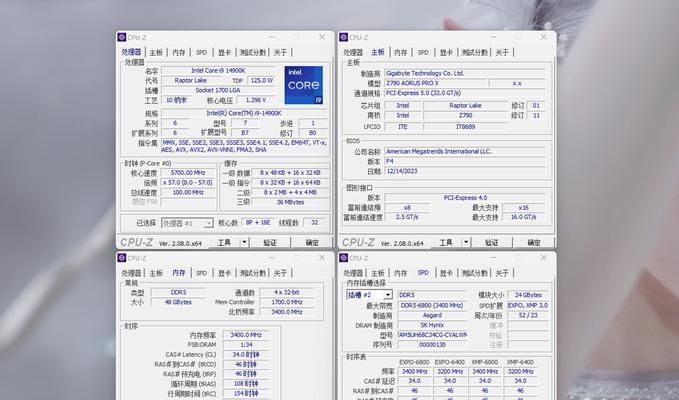Click the 1.296 V core voltage value
This screenshot has height=400, width=679.
pos(256,100)
